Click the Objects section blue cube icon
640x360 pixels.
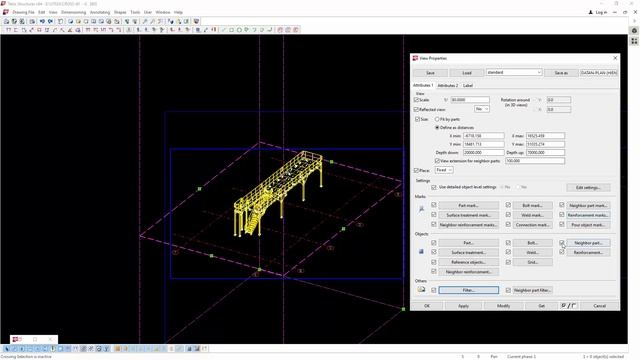(x=421, y=251)
